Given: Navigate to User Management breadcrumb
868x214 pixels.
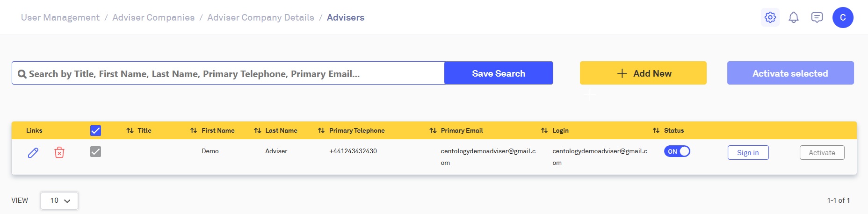Looking at the screenshot, I should pyautogui.click(x=60, y=18).
